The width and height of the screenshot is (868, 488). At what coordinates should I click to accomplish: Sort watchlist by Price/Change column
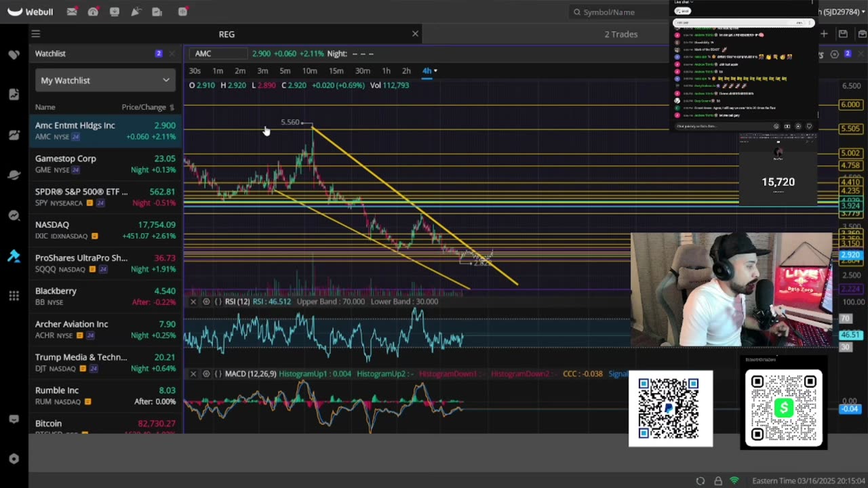(148, 107)
